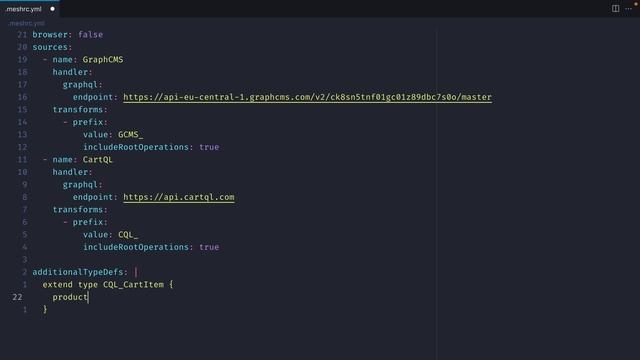Click the 'endpoint:' key for CartQL
This screenshot has height=360, width=640.
click(95, 197)
